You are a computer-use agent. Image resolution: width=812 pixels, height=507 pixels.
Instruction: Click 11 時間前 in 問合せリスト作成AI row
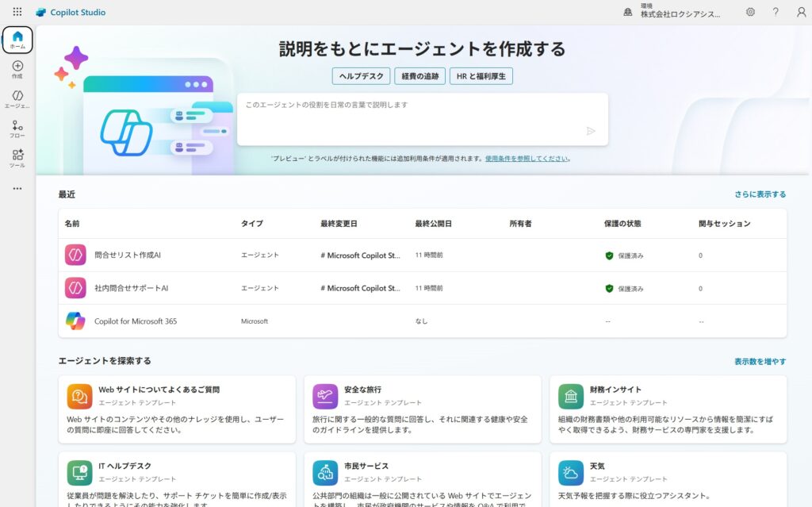pyautogui.click(x=429, y=255)
